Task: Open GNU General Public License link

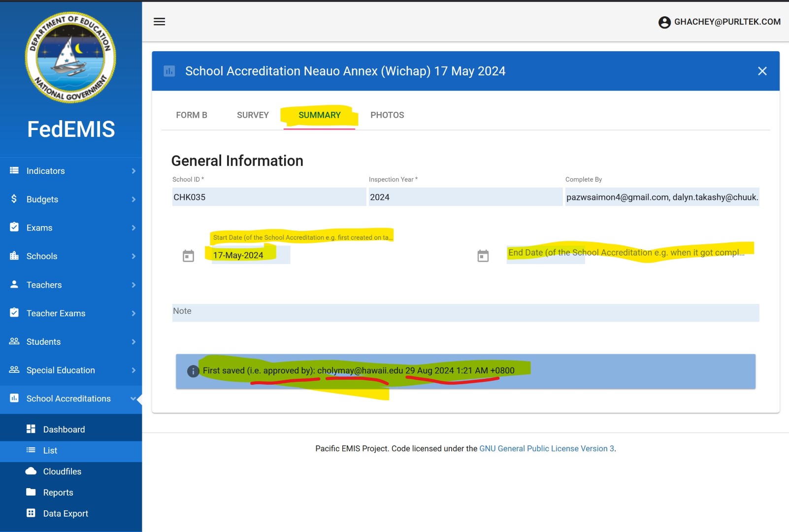Action: (x=547, y=449)
